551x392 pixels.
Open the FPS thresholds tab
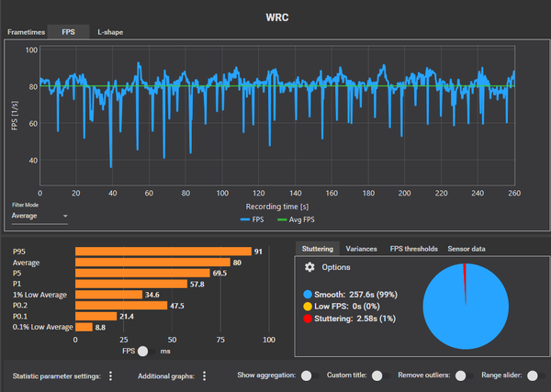[413, 249]
